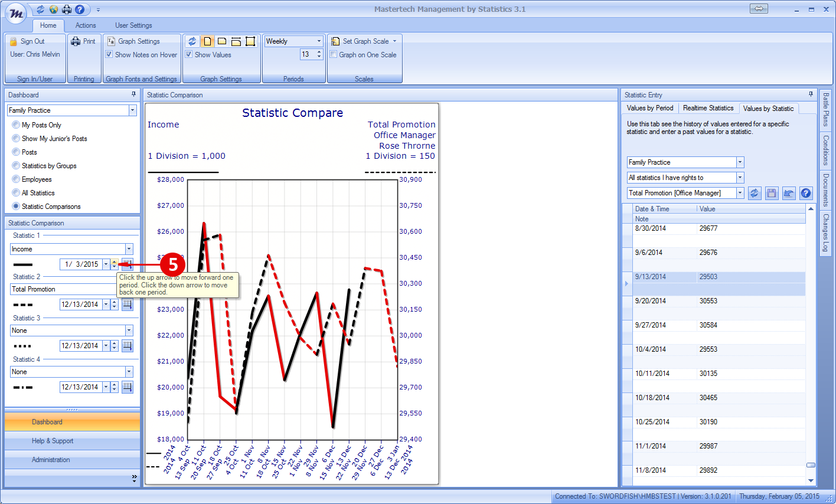
Task: Click the Statistic 3 date period spinner
Action: (115, 346)
